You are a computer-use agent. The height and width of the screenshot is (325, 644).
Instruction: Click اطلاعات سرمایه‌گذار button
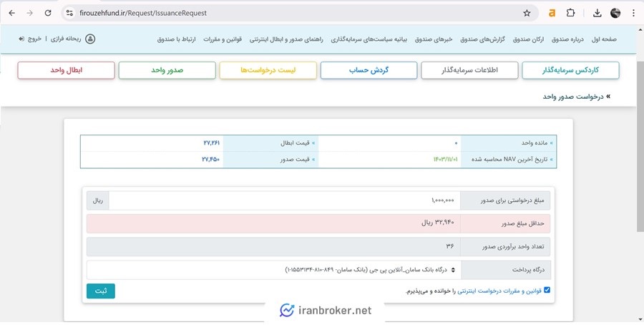tap(469, 70)
